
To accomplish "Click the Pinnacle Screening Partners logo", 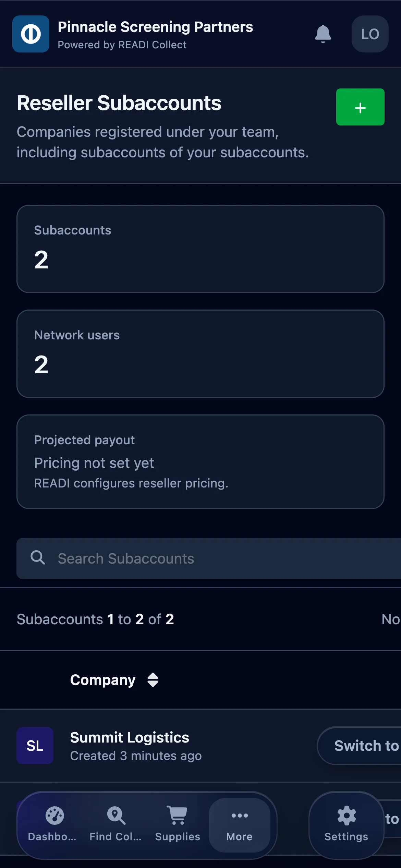I will pyautogui.click(x=31, y=34).
